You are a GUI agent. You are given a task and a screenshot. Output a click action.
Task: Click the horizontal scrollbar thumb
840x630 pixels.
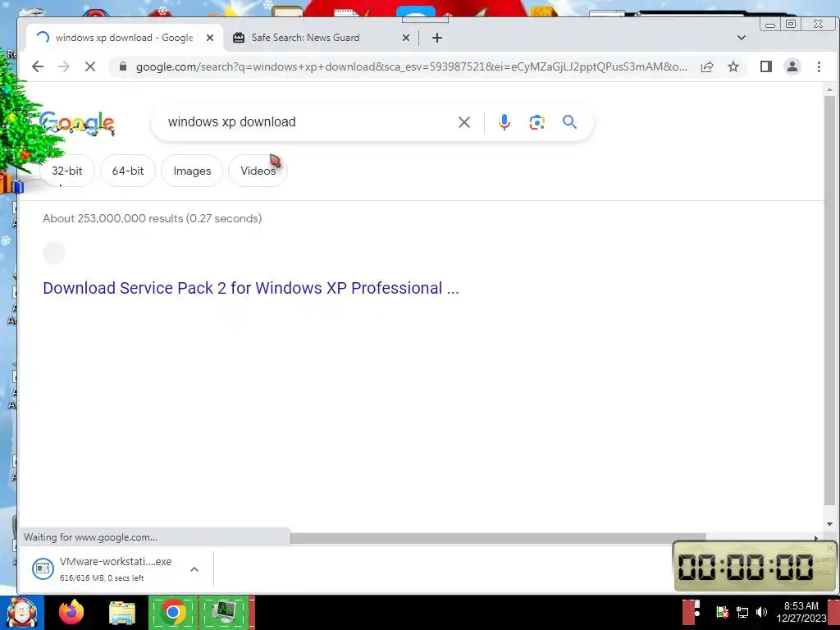[x=498, y=538]
